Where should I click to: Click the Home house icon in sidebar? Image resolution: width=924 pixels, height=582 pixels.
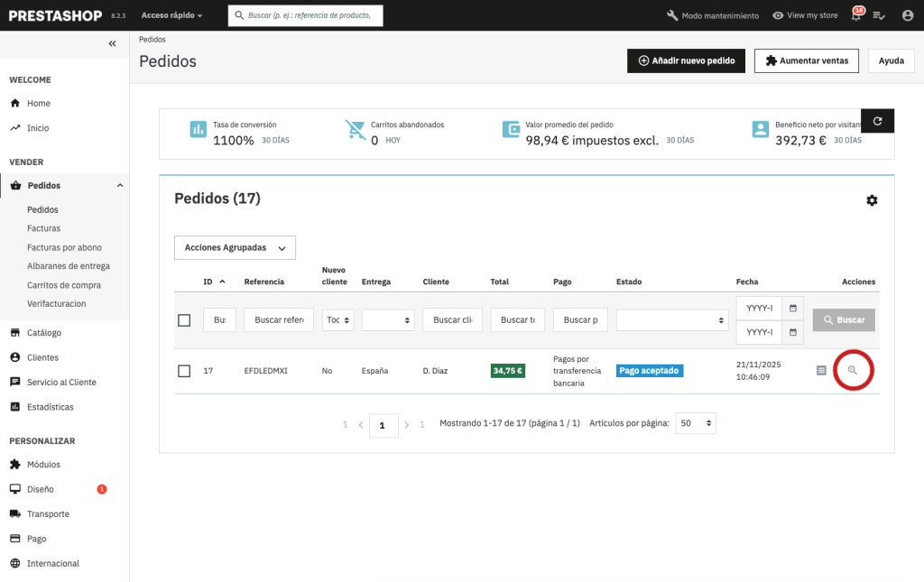coord(15,103)
